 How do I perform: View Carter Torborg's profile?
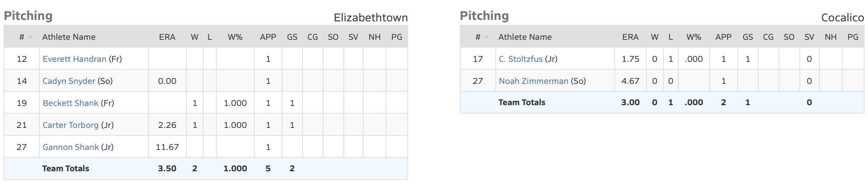pyautogui.click(x=70, y=125)
